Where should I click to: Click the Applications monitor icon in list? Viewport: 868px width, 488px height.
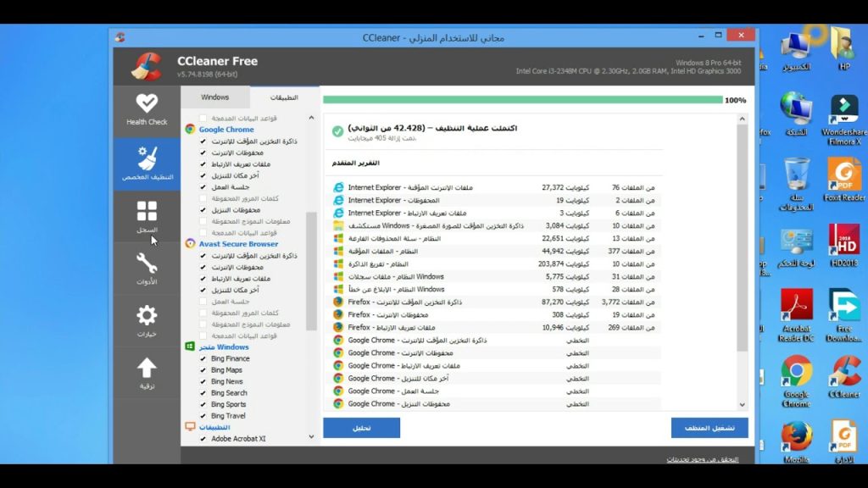(x=190, y=427)
